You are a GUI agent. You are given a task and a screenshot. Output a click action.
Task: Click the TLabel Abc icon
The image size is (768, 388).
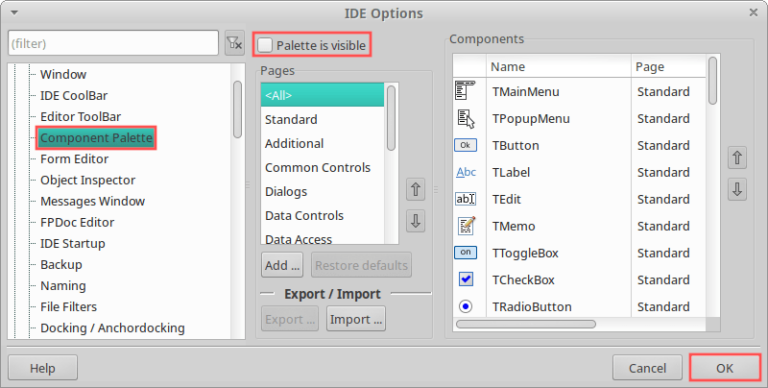click(466, 172)
